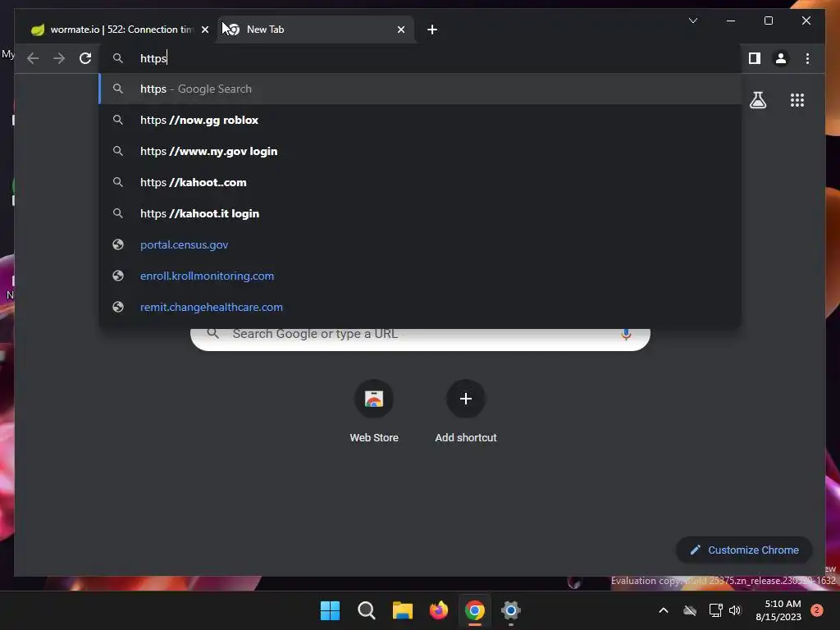This screenshot has height=630, width=840.
Task: Open the side panel
Action: point(755,58)
